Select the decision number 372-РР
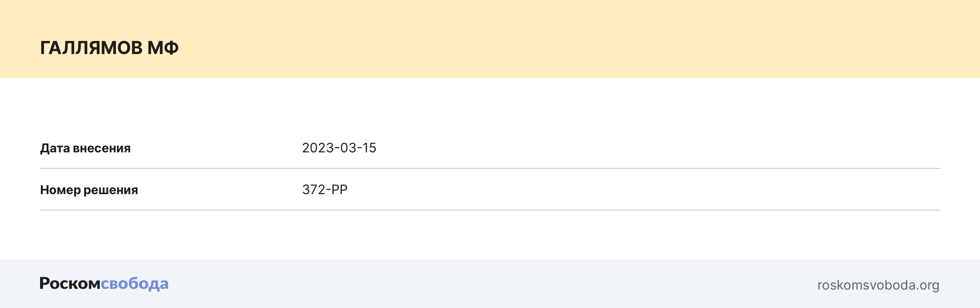This screenshot has height=308, width=980. click(x=325, y=190)
